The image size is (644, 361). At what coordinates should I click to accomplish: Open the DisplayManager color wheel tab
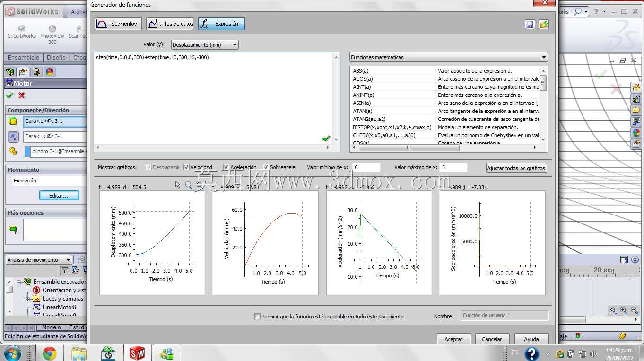tap(49, 72)
